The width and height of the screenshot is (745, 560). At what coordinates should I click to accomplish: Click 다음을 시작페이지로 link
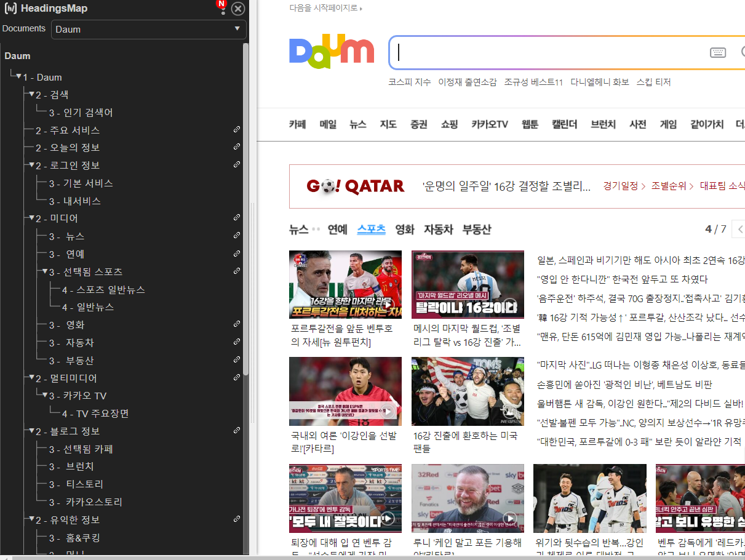[326, 8]
